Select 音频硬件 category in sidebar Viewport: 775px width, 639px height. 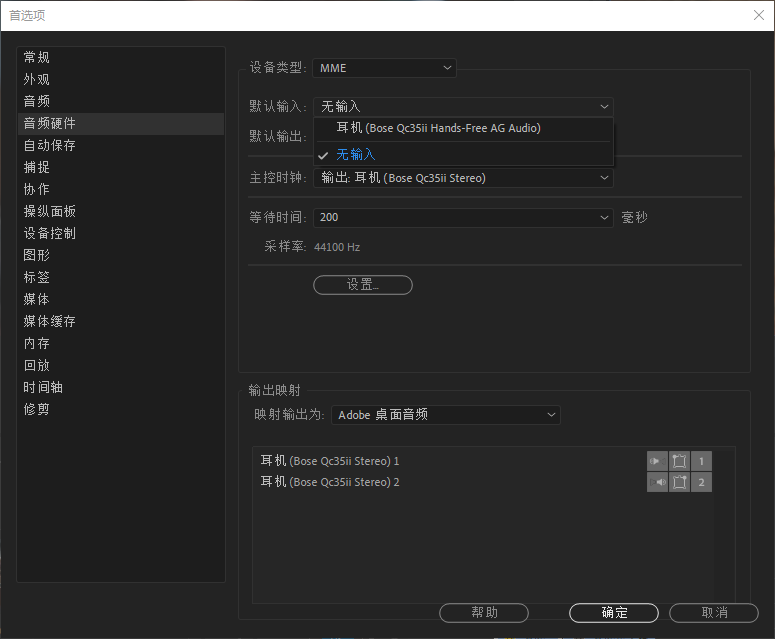[x=121, y=124]
